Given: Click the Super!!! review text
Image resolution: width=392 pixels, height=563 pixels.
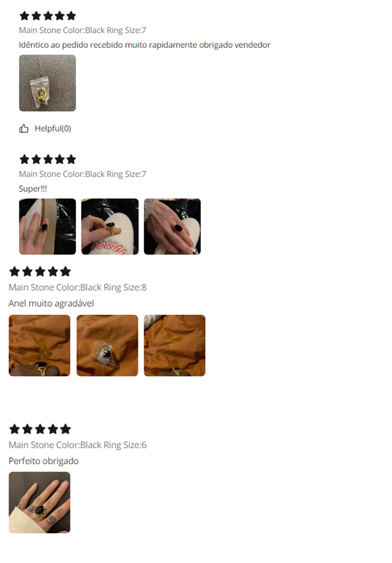Looking at the screenshot, I should tap(33, 189).
